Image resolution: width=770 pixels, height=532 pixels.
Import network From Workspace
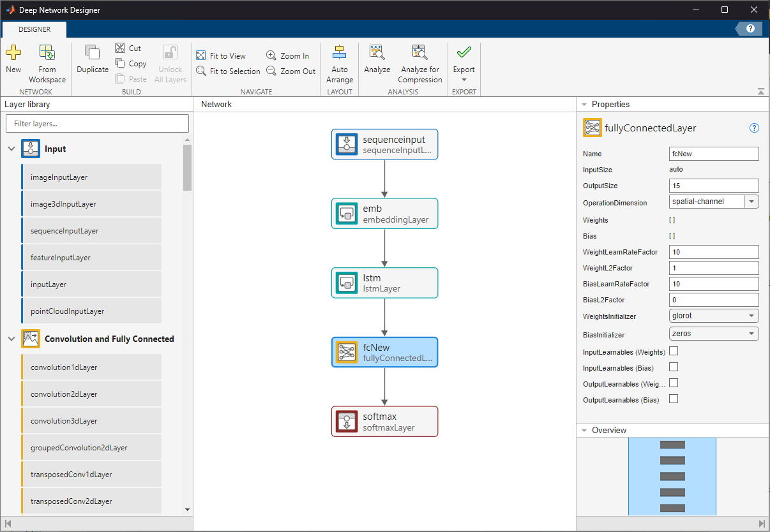[x=47, y=54]
